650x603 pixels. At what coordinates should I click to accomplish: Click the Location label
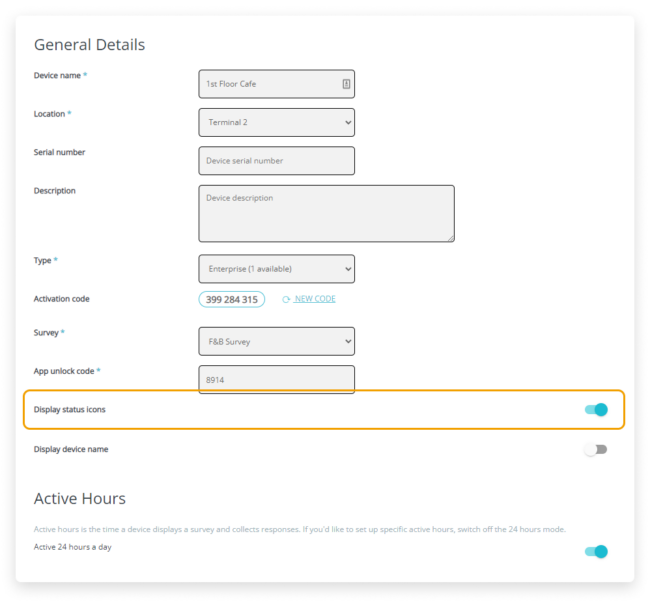click(49, 114)
